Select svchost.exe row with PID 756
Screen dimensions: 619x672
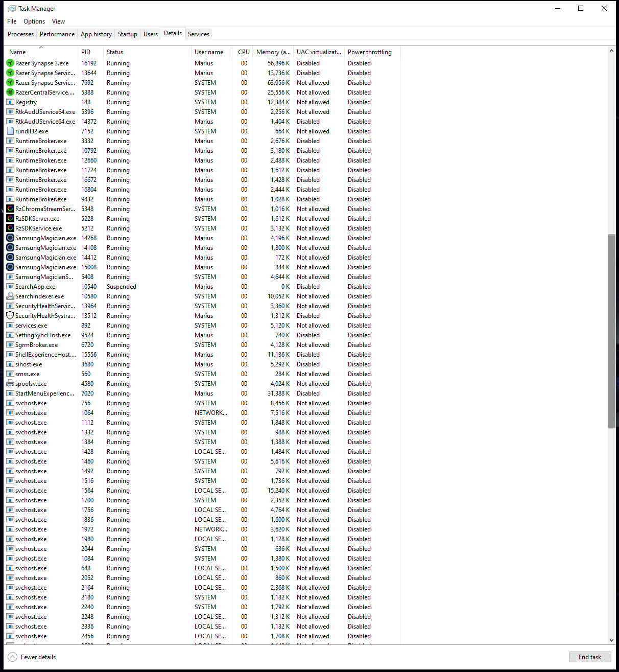202,403
